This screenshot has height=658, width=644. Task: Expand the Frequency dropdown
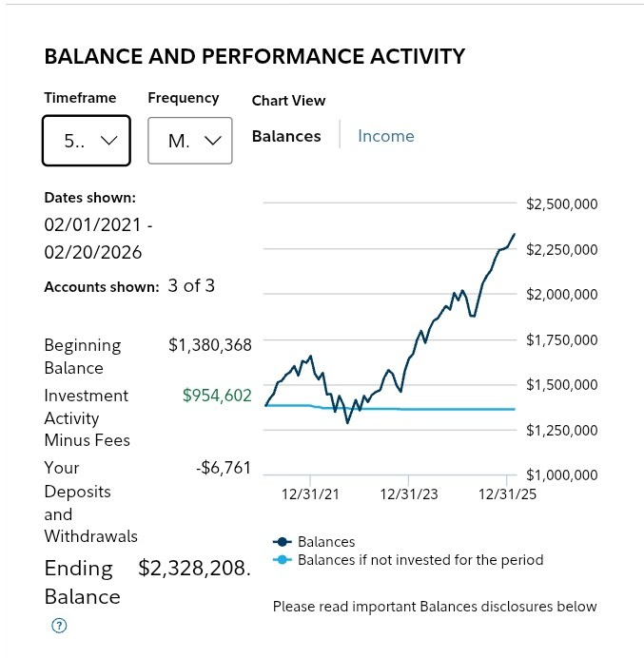(x=190, y=141)
